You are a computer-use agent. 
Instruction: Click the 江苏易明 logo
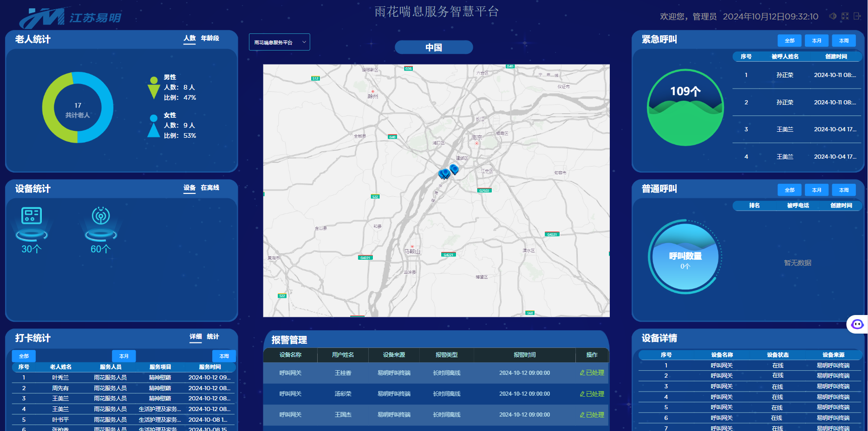click(70, 18)
